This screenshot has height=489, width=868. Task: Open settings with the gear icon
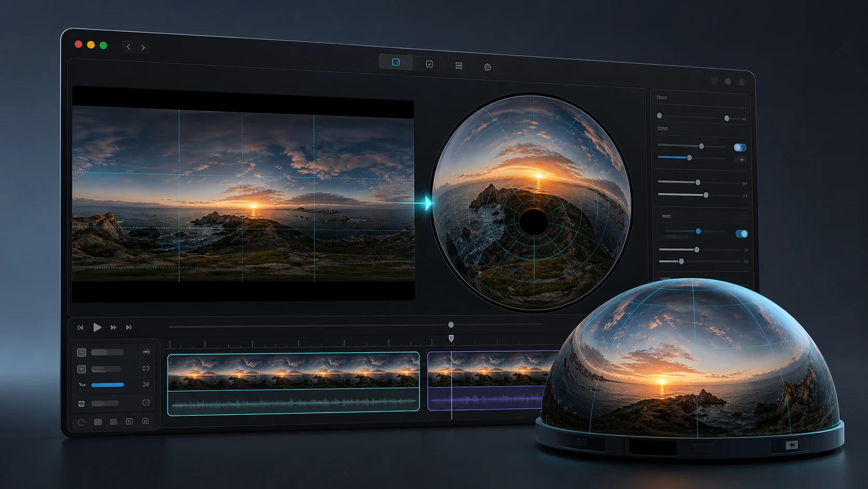[487, 67]
